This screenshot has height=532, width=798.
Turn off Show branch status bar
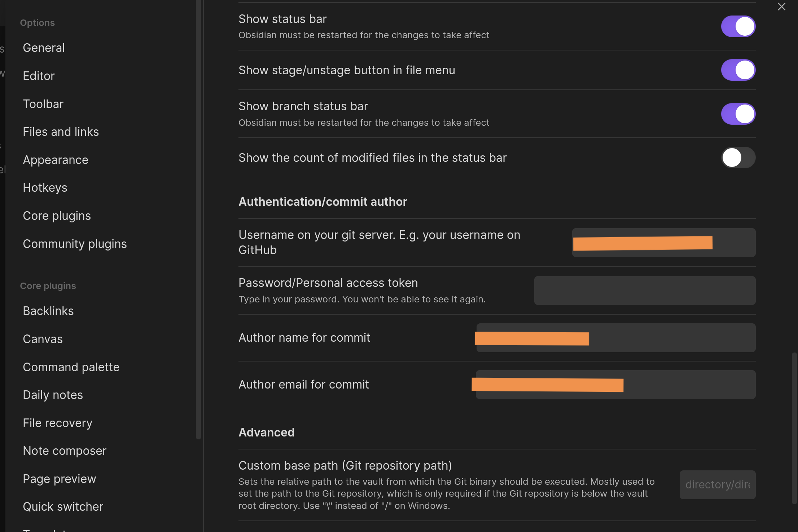pos(738,114)
